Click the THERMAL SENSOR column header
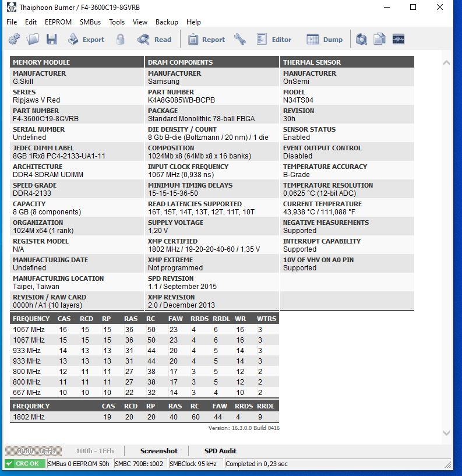 pyautogui.click(x=347, y=62)
